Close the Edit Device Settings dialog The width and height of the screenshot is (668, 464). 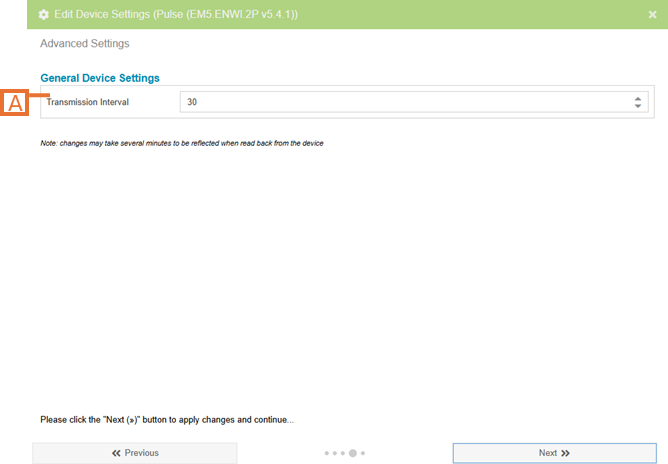652,15
